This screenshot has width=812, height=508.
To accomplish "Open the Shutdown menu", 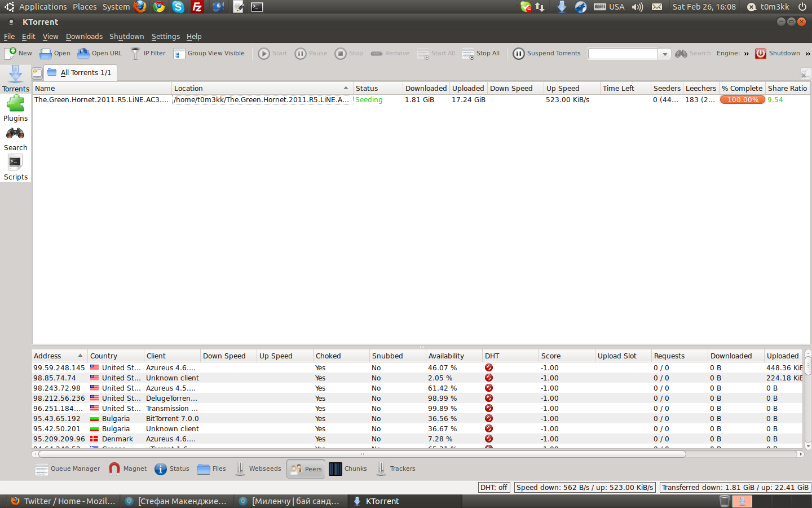I will click(x=126, y=37).
